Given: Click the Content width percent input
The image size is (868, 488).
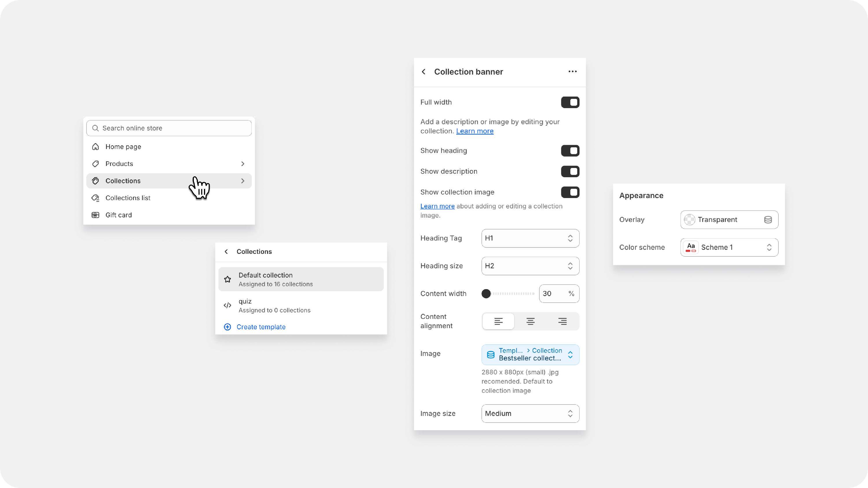Looking at the screenshot, I should (559, 294).
